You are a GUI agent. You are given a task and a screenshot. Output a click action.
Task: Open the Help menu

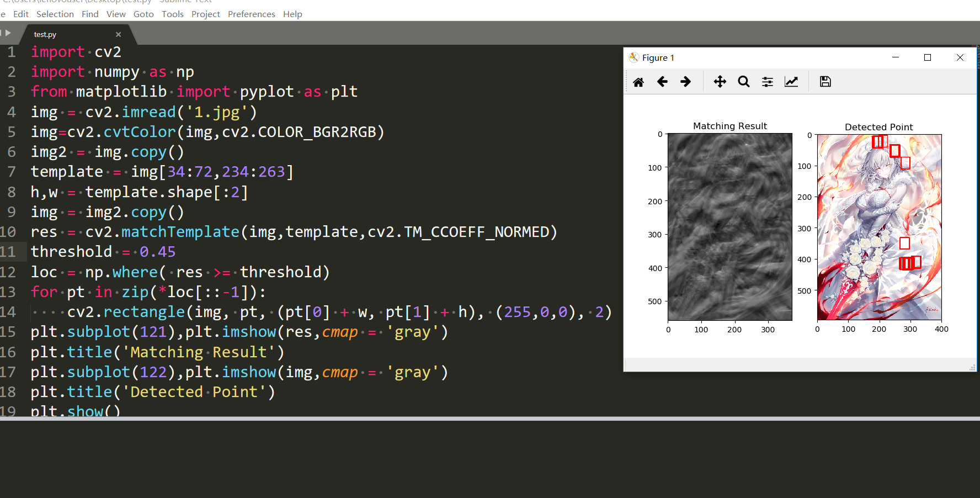[292, 14]
